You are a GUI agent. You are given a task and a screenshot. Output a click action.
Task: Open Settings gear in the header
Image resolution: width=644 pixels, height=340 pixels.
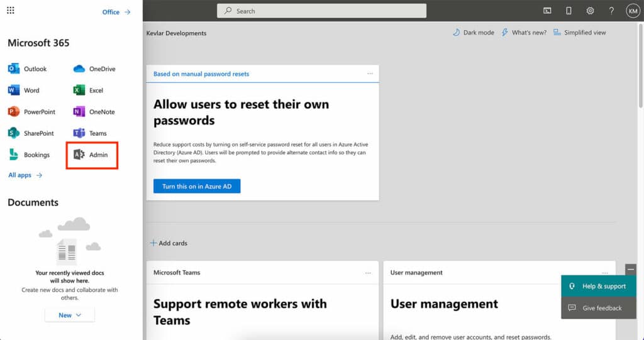pyautogui.click(x=590, y=11)
